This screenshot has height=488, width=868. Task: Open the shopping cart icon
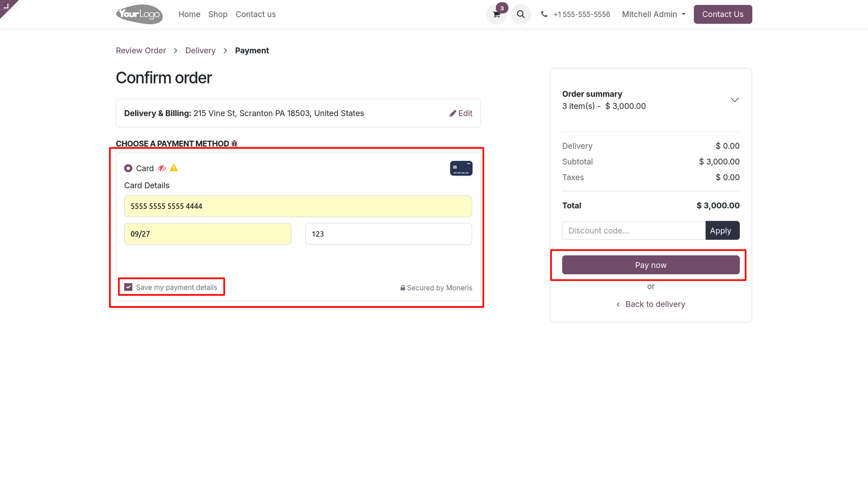pyautogui.click(x=496, y=14)
